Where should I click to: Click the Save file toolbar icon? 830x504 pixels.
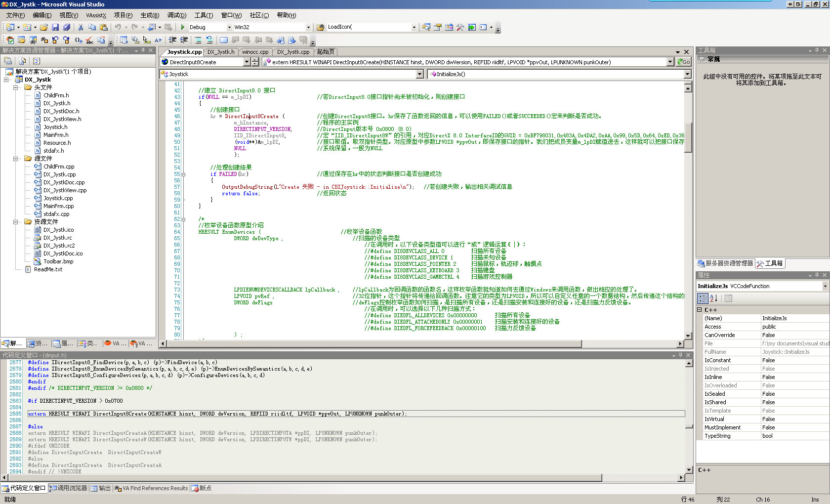coord(55,27)
